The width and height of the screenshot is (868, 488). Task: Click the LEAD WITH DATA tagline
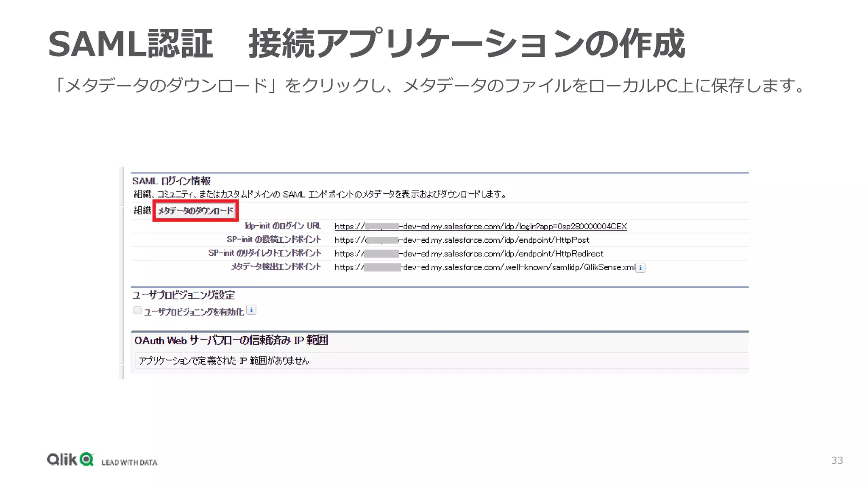point(129,463)
